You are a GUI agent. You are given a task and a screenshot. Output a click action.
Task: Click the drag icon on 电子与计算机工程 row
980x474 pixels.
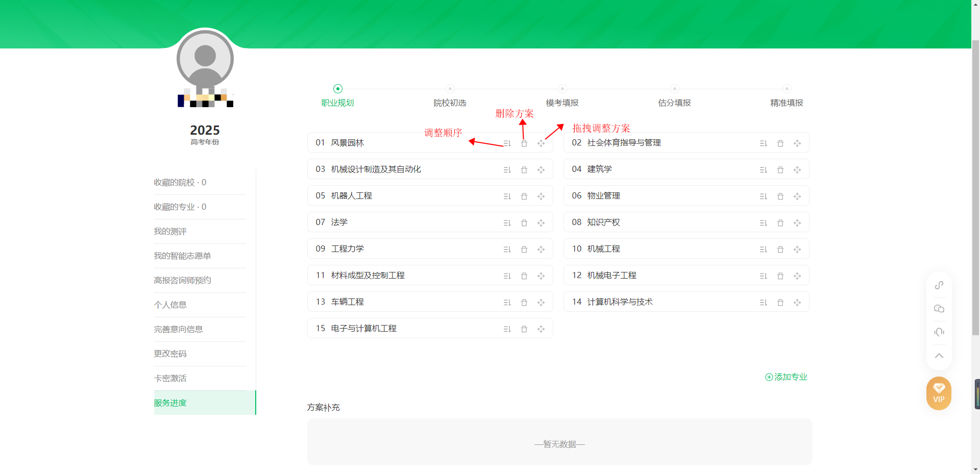coord(541,329)
